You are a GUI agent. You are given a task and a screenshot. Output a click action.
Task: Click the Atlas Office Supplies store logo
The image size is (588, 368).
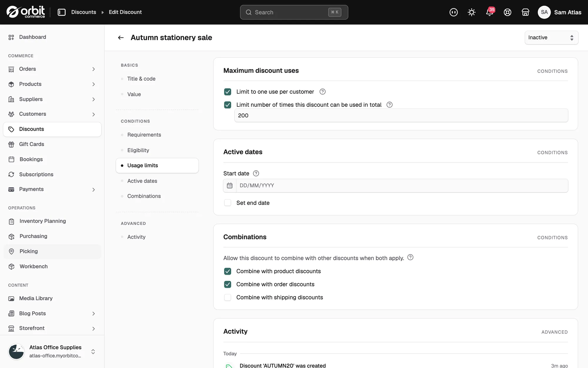16,352
